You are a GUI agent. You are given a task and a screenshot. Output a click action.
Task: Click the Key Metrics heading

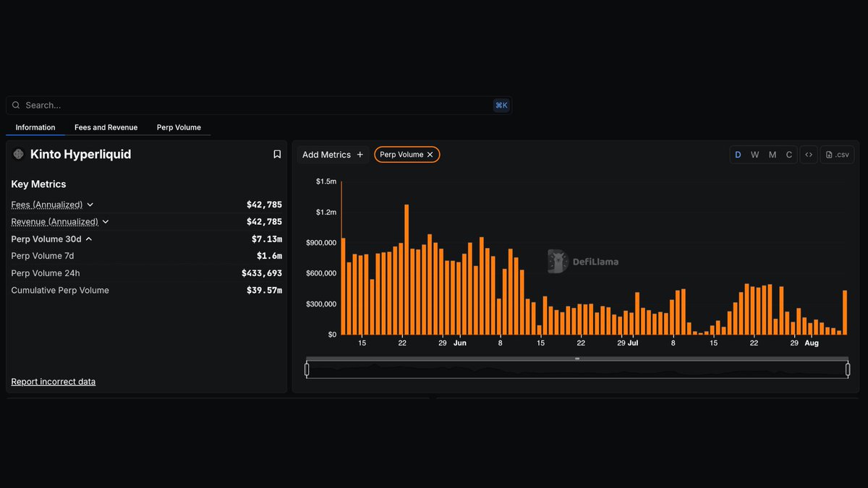(38, 184)
